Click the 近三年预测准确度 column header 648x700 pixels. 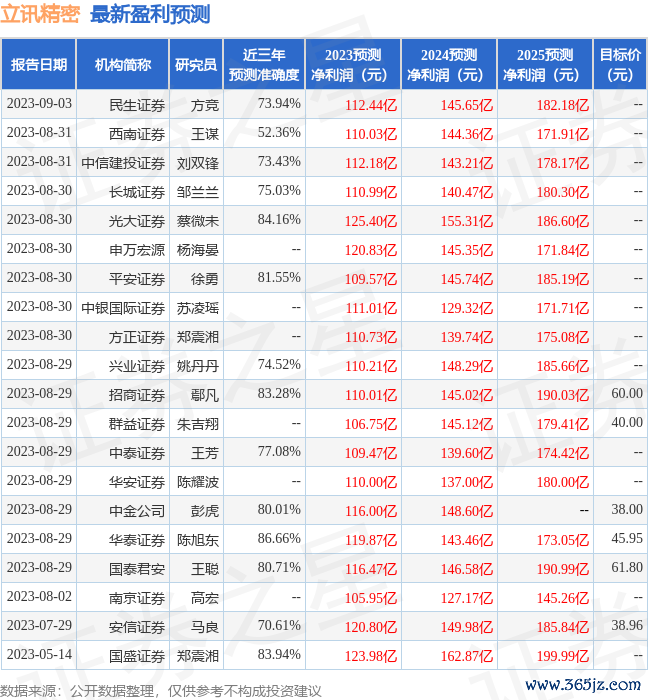[x=264, y=65]
